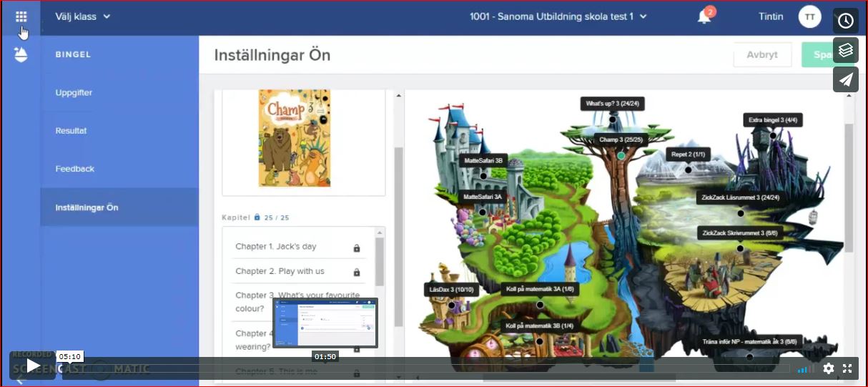Open the notifications bell icon
The width and height of the screenshot is (868, 387).
coord(704,16)
